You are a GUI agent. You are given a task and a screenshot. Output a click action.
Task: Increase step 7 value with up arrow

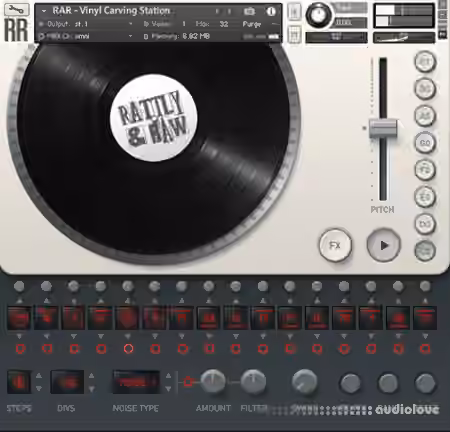[182, 301]
